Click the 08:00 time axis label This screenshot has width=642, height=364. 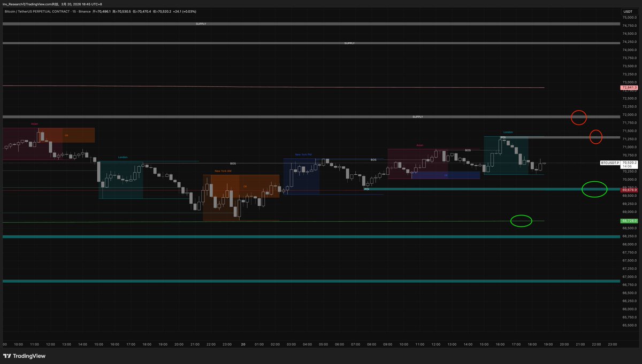click(372, 345)
